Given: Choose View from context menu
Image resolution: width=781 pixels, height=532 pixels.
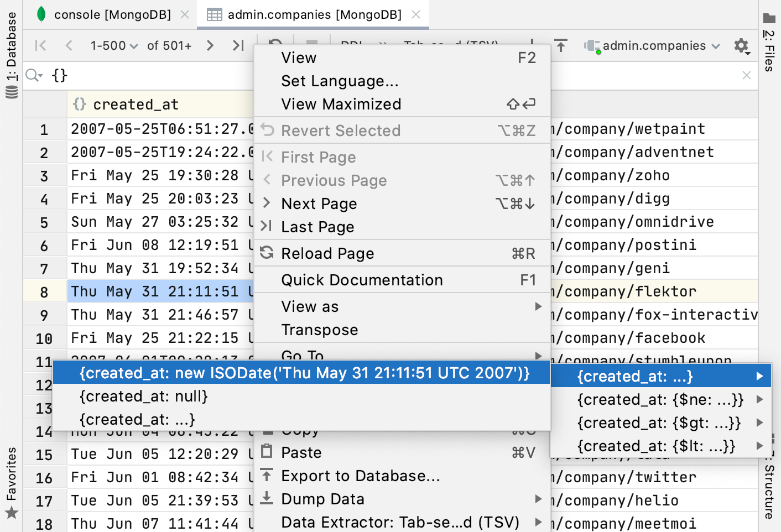Looking at the screenshot, I should pos(402,58).
